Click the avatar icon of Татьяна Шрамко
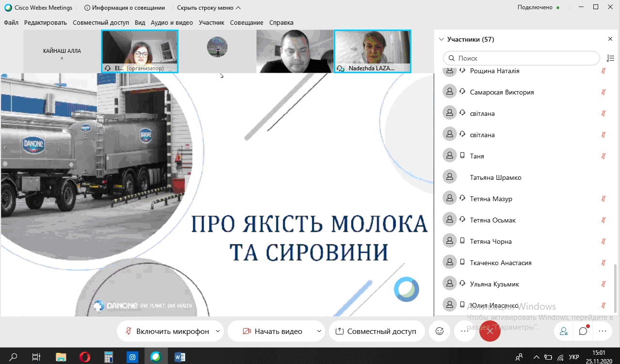Screen dimensions: 620x364 pyautogui.click(x=450, y=177)
